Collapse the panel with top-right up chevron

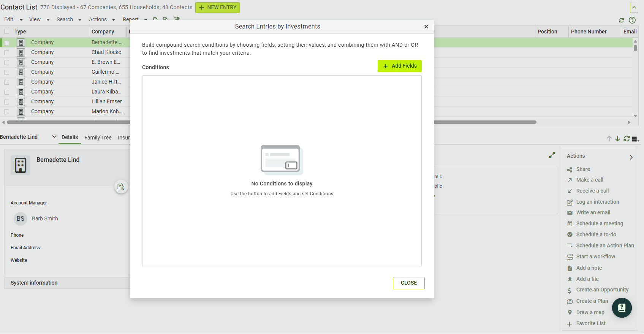point(634,8)
